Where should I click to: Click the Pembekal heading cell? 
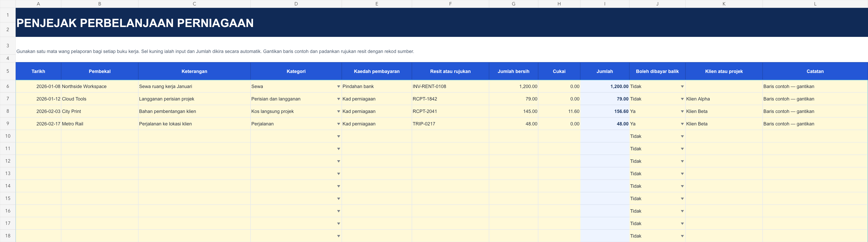(100, 71)
